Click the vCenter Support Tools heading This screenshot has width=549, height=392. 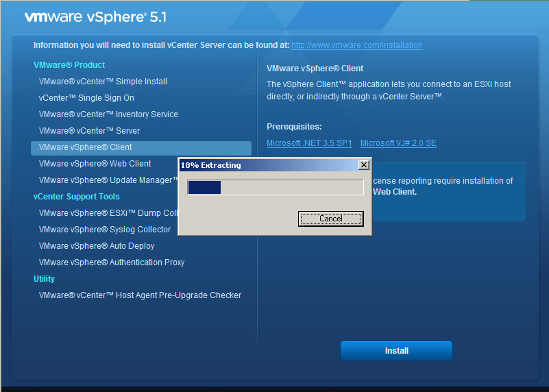click(76, 197)
